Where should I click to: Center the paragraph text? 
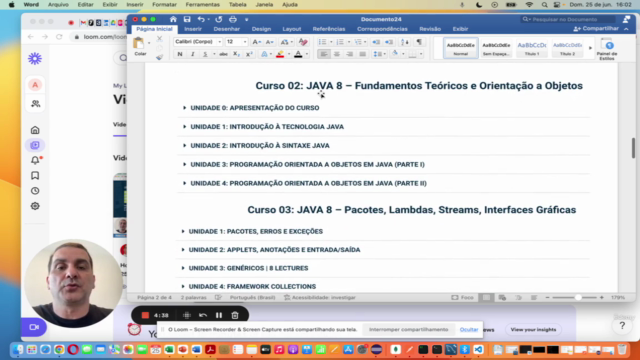(337, 54)
